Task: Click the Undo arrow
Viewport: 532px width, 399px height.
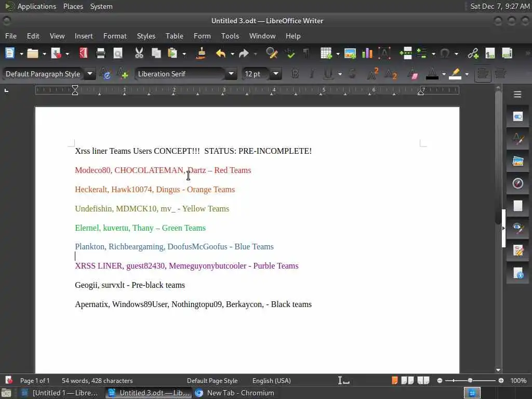Action: (x=221, y=54)
